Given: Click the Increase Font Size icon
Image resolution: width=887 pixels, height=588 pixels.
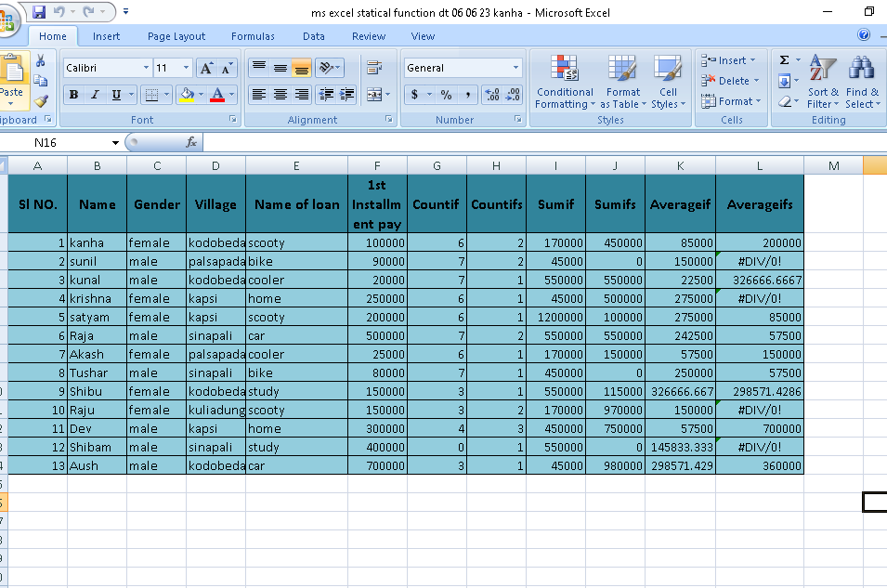Looking at the screenshot, I should click(207, 68).
